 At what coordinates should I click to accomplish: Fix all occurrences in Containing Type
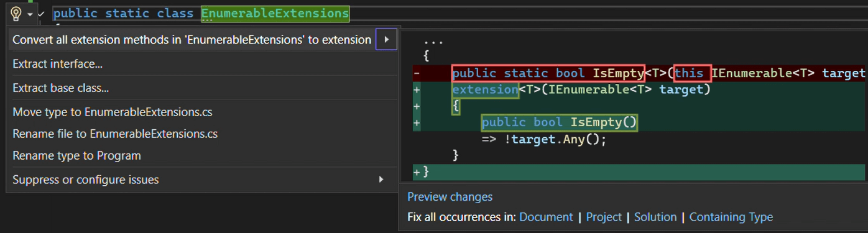(731, 217)
